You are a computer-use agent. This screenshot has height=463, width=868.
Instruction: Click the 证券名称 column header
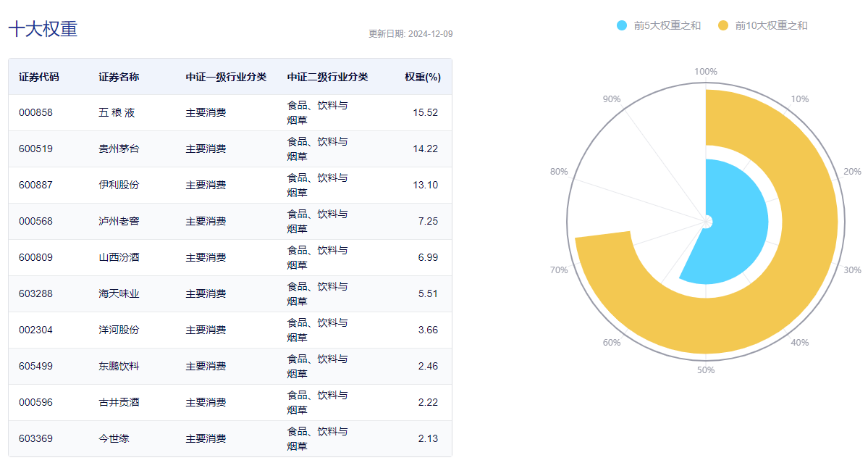click(x=119, y=77)
